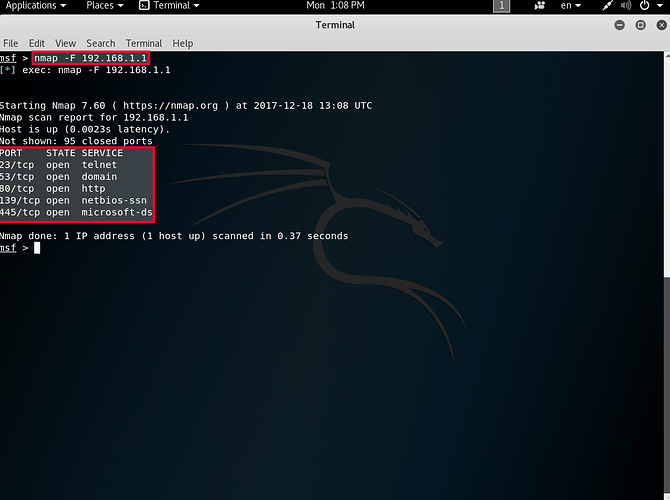This screenshot has width=670, height=500.
Task: Click the power icon in top bar
Action: pos(645,6)
